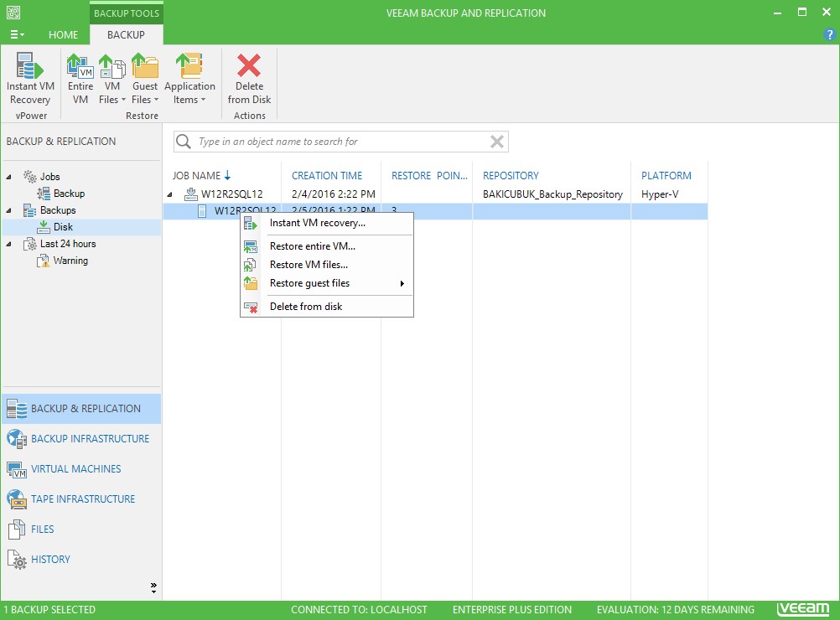Click the BACKUP TOOLS contextual tab
The height and width of the screenshot is (620, 840).
127,13
